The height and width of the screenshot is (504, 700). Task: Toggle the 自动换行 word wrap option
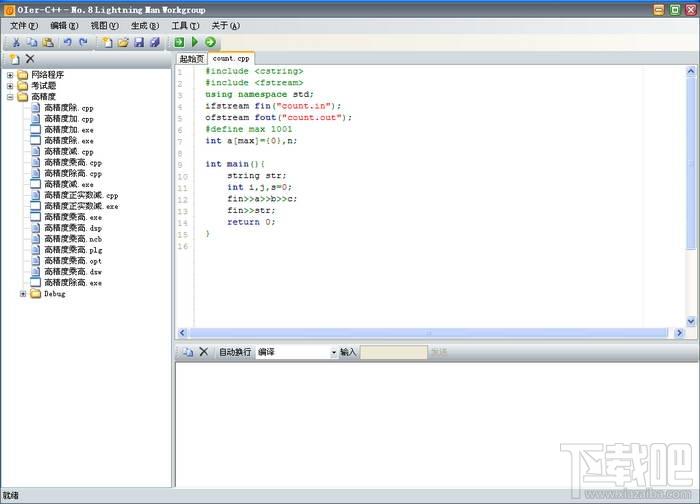tap(235, 352)
